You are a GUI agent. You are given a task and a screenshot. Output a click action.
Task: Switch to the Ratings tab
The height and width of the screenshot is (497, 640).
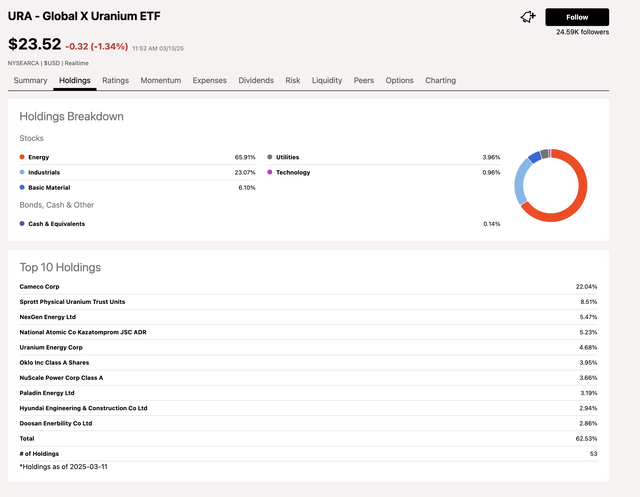115,80
